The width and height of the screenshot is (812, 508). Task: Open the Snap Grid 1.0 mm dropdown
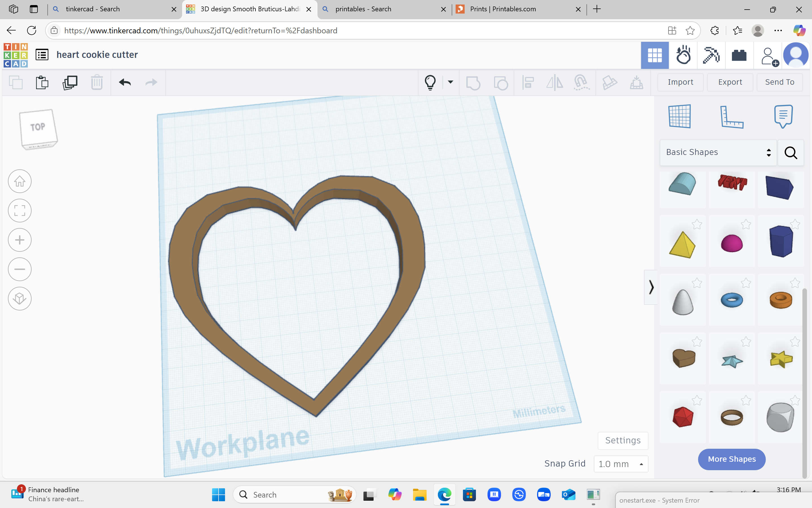pyautogui.click(x=621, y=464)
